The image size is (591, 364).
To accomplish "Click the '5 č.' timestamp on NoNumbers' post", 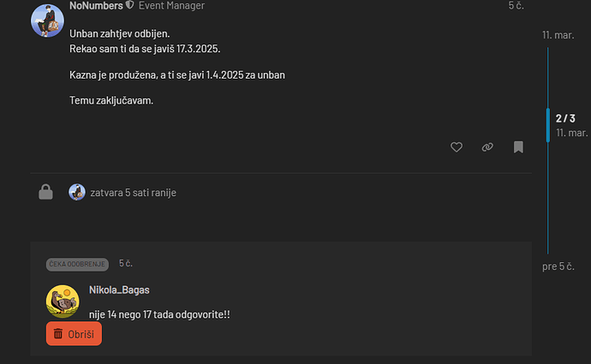I will (516, 6).
